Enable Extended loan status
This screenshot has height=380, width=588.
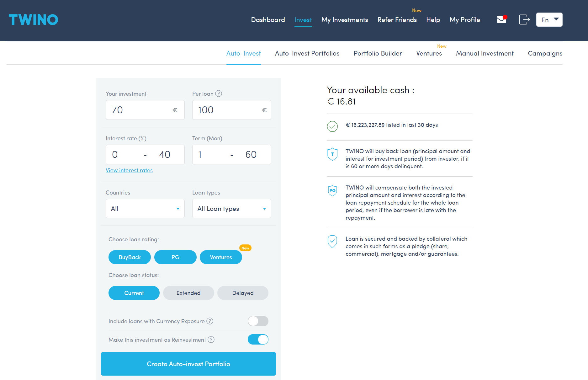(188, 293)
